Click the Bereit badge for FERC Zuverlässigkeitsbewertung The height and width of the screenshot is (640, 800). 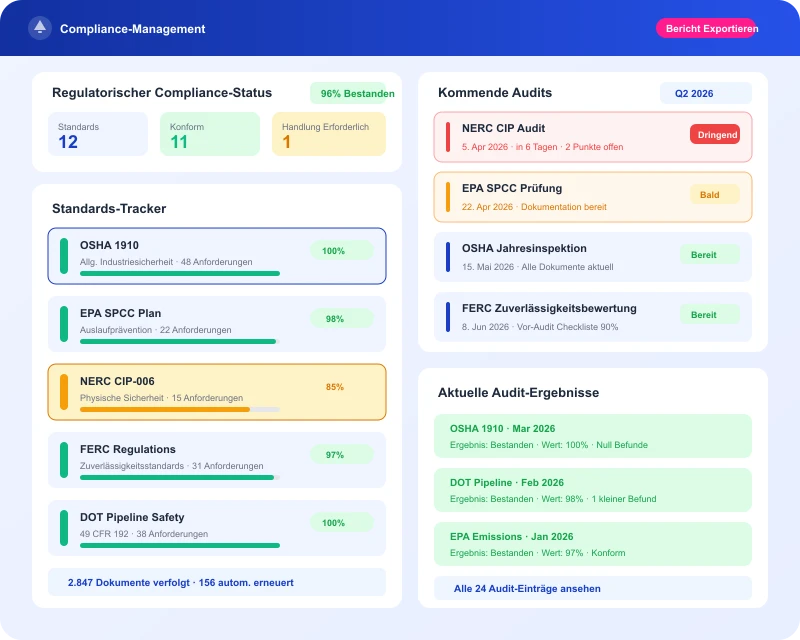[x=710, y=314]
